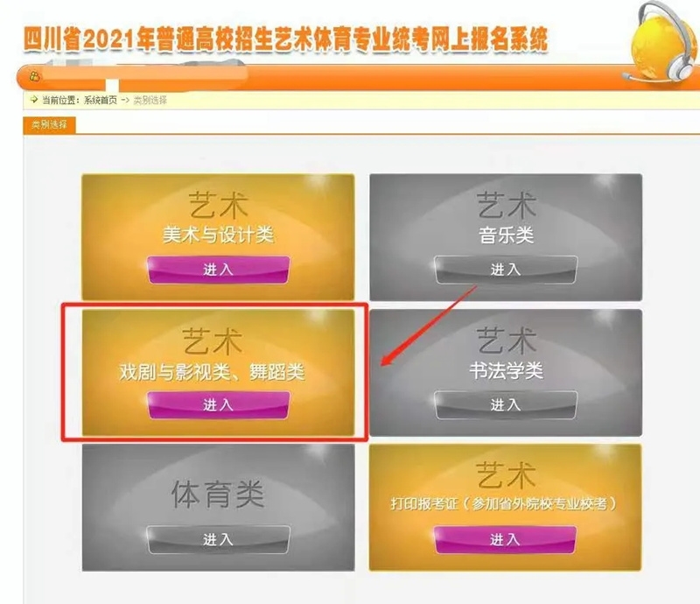Screen dimensions: 700x604
Task: Click the 书法学类 card title
Action: click(x=506, y=371)
